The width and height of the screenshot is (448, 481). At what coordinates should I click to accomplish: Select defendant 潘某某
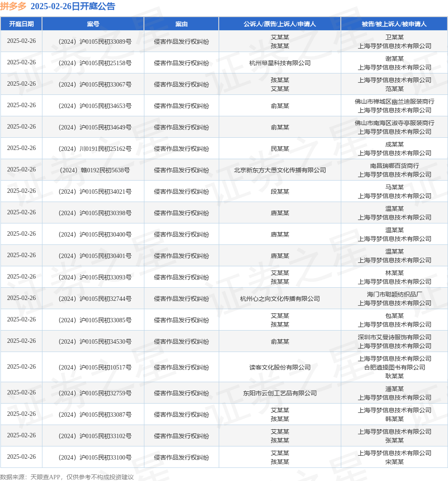[x=395, y=389]
